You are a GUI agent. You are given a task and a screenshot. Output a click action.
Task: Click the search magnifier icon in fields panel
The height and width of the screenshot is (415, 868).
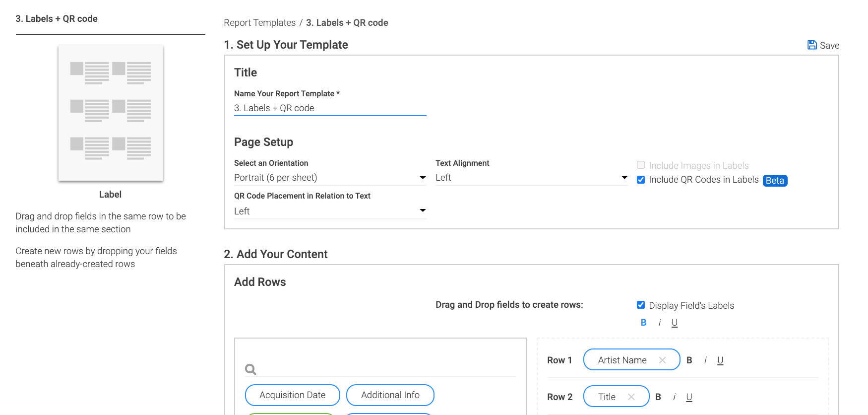click(x=250, y=369)
